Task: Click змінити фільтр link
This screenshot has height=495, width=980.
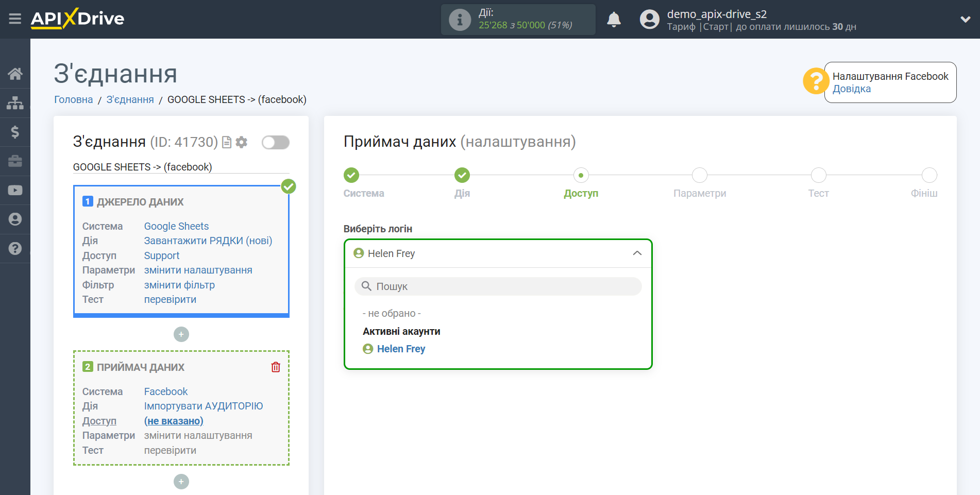Action: (x=179, y=285)
